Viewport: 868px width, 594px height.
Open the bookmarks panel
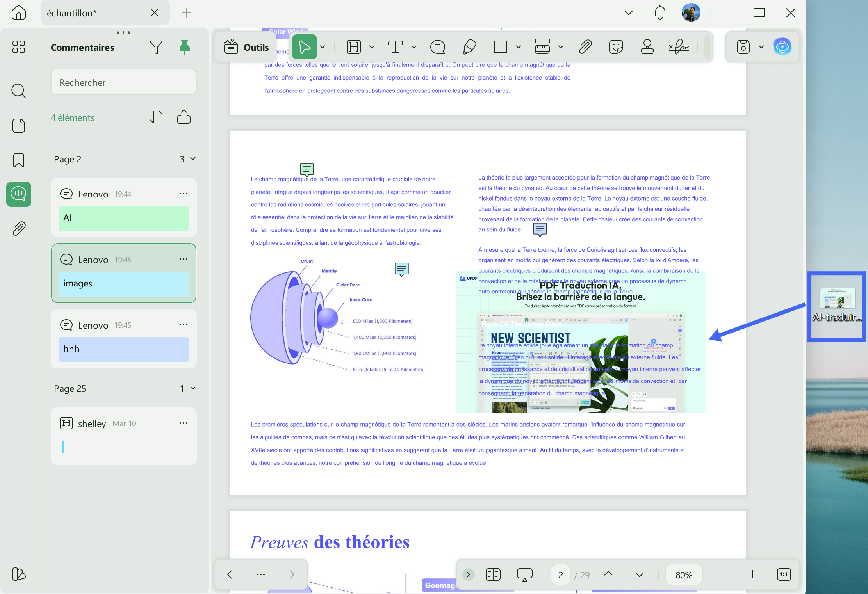[x=18, y=160]
